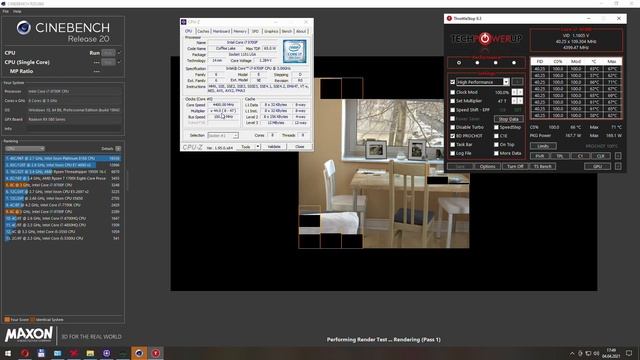Enable the Speed Shift - EPP checkbox
The image size is (640, 360).
tap(452, 110)
